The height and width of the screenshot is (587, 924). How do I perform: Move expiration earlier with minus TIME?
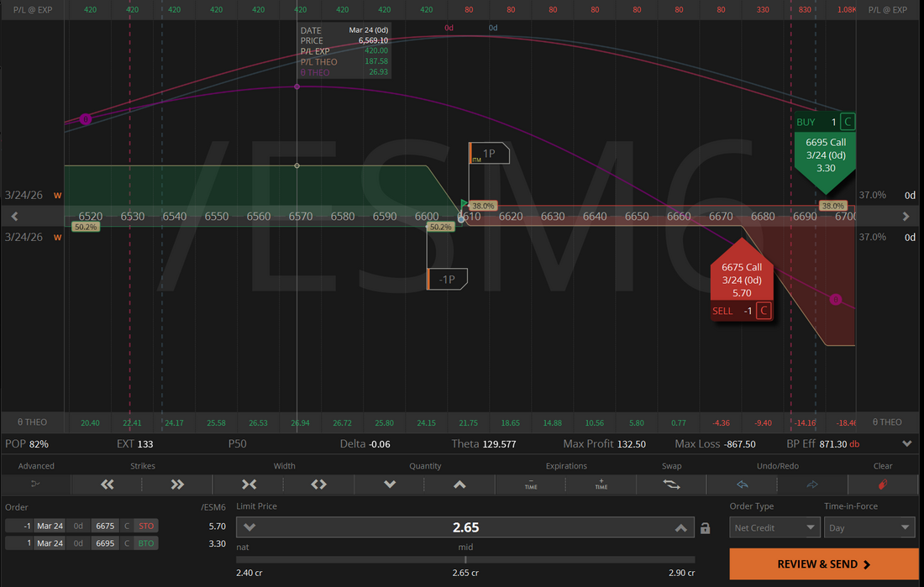pyautogui.click(x=531, y=485)
